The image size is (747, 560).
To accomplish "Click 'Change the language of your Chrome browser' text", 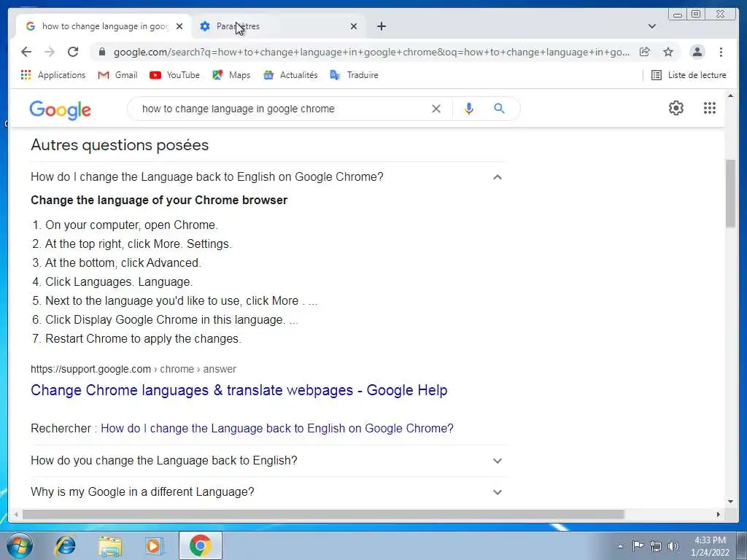I will click(159, 200).
